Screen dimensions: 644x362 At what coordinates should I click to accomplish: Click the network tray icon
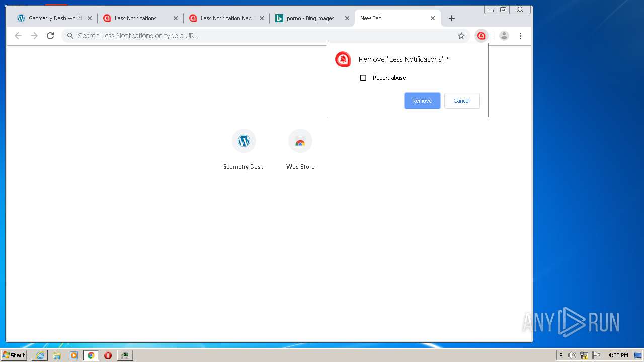coord(584,355)
